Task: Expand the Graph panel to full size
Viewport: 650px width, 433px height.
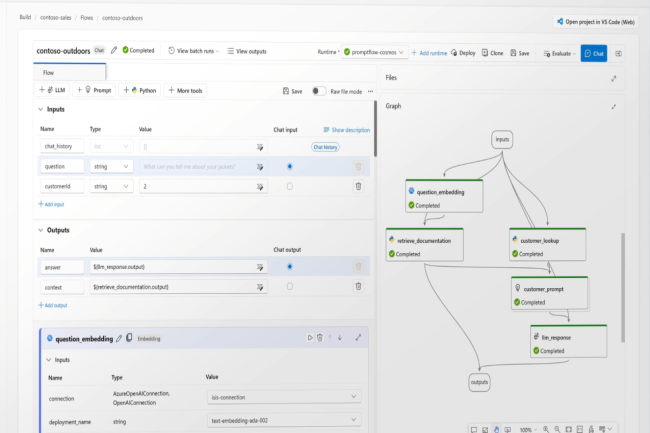Action: coord(613,105)
